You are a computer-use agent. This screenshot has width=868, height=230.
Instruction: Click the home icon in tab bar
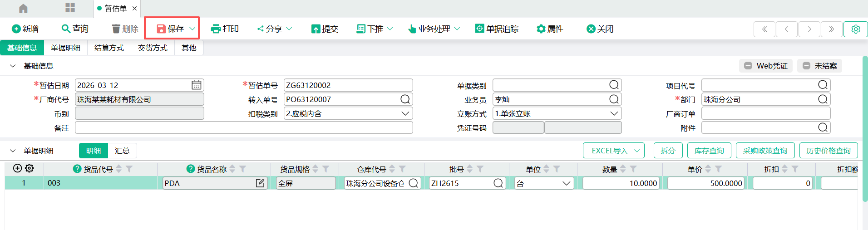point(23,8)
